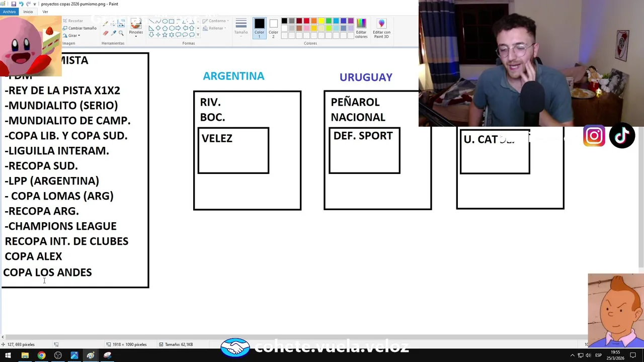Open File Explorer from taskbar

(x=25, y=355)
